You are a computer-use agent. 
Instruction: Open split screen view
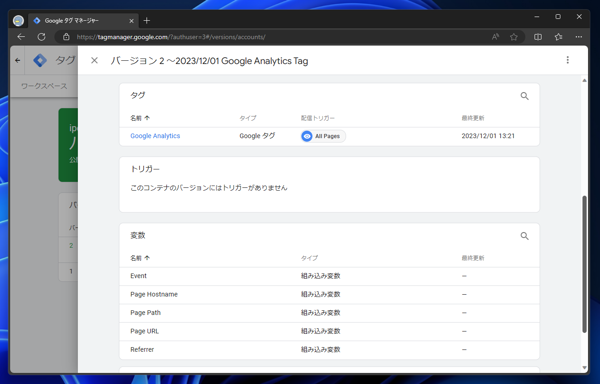click(538, 37)
